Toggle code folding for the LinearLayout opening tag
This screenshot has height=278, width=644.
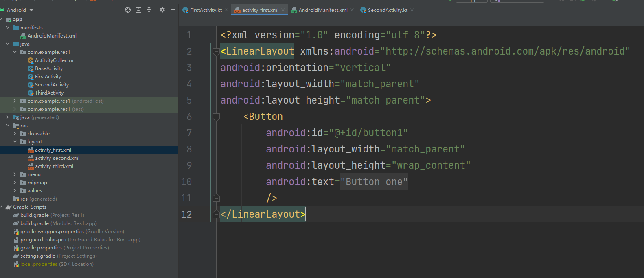click(216, 51)
